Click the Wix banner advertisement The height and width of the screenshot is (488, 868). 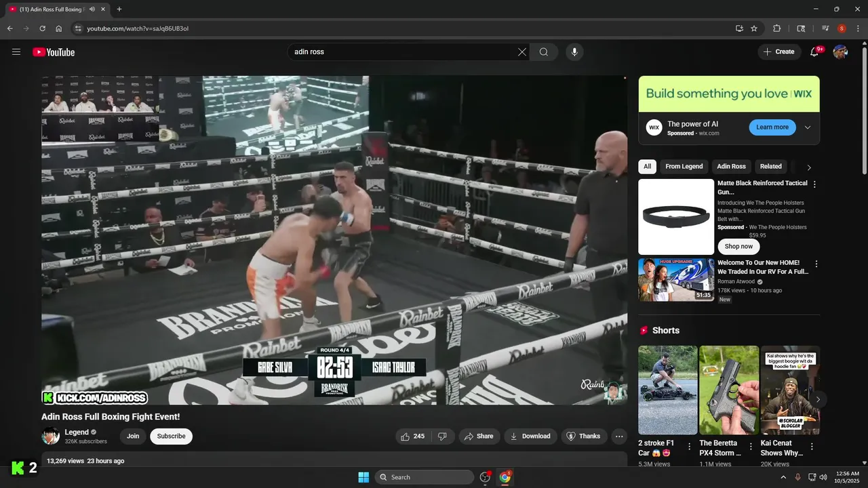pos(729,94)
